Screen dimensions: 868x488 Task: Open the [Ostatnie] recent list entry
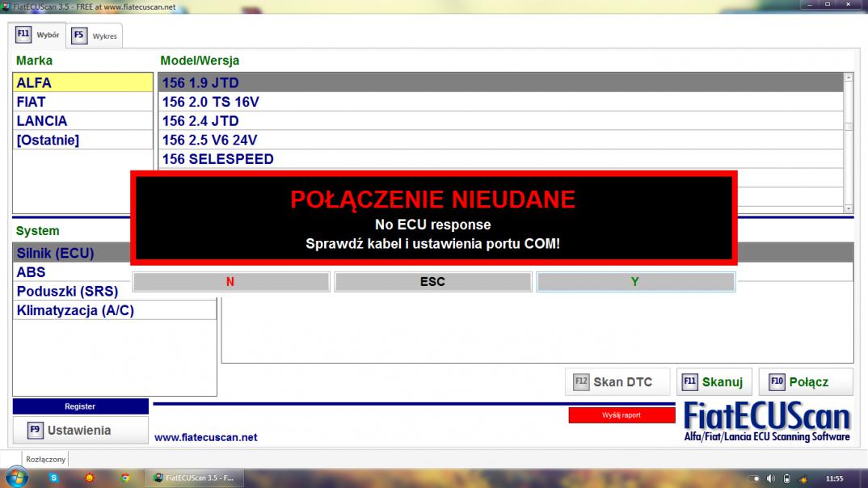82,140
